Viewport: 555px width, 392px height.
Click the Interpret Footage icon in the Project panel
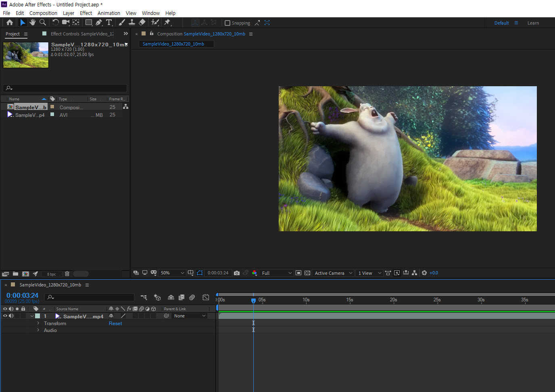6,274
